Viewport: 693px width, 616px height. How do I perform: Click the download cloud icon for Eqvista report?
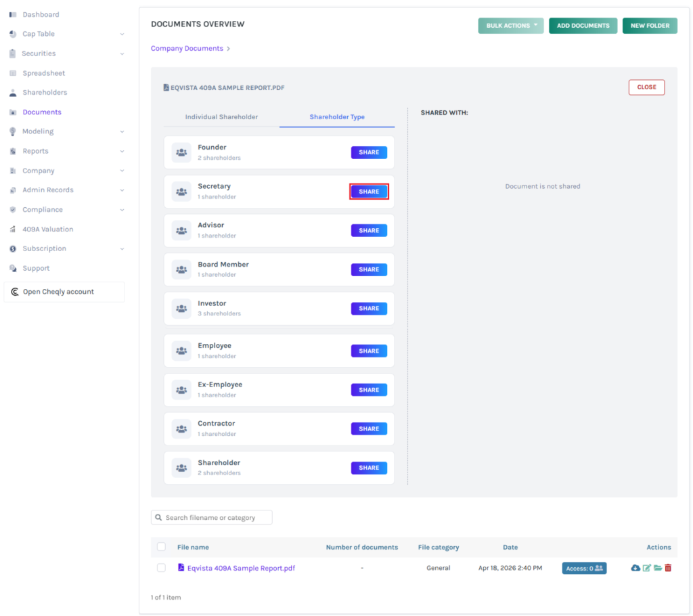[x=635, y=568]
